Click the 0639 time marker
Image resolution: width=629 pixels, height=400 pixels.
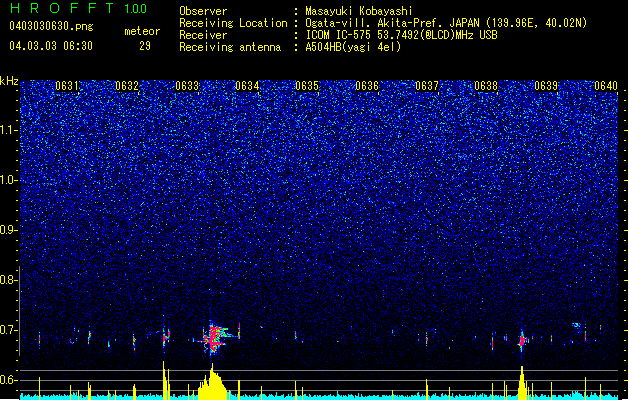[546, 86]
